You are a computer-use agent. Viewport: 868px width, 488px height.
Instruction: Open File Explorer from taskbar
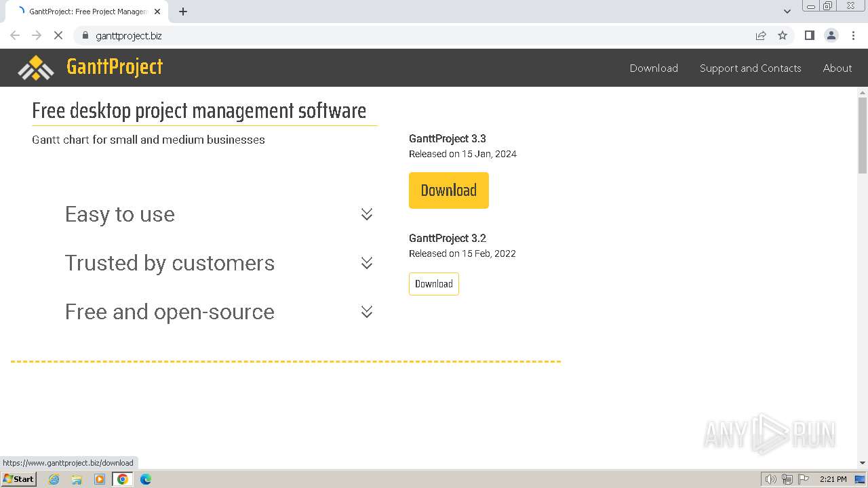77,479
